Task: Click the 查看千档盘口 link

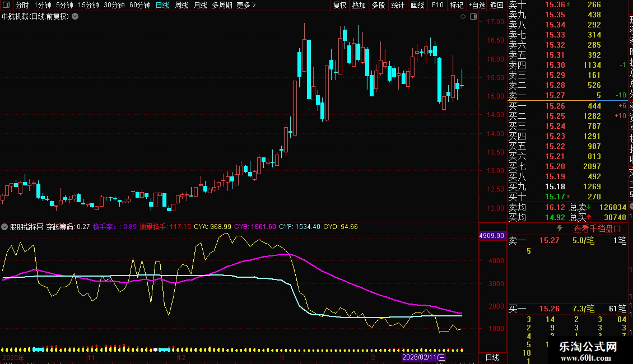Action: click(597, 229)
